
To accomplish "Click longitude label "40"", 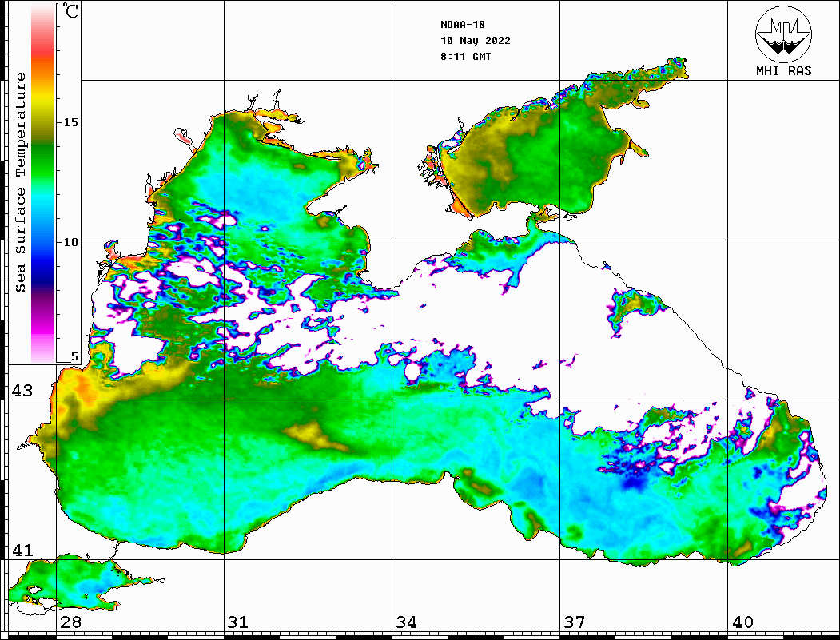I will [742, 622].
